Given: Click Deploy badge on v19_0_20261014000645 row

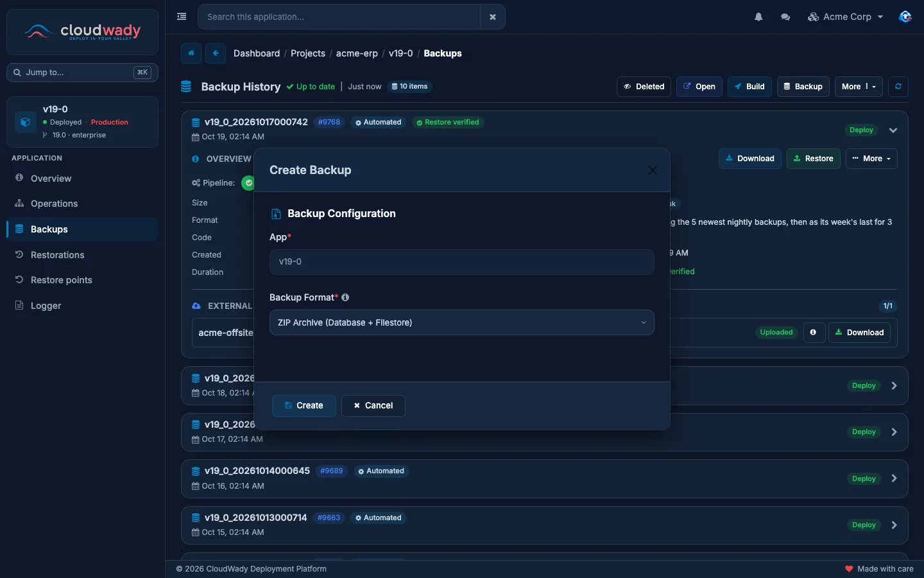Looking at the screenshot, I should coord(864,478).
